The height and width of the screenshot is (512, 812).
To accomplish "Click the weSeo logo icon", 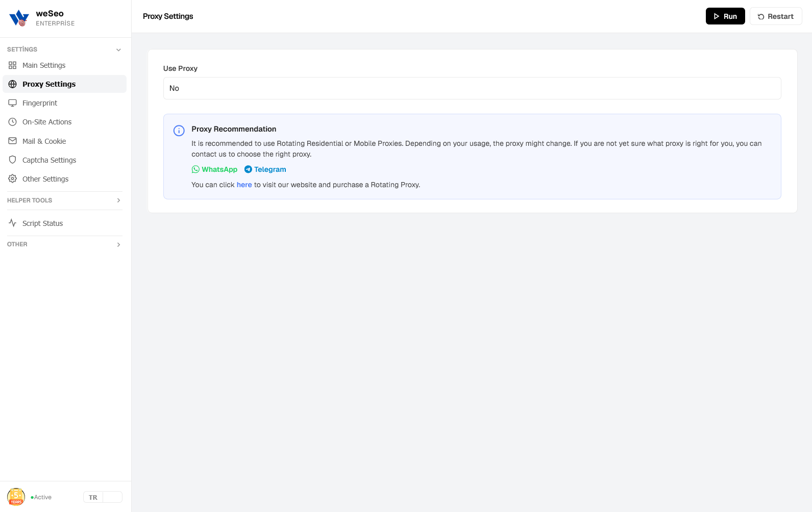I will pos(19,18).
